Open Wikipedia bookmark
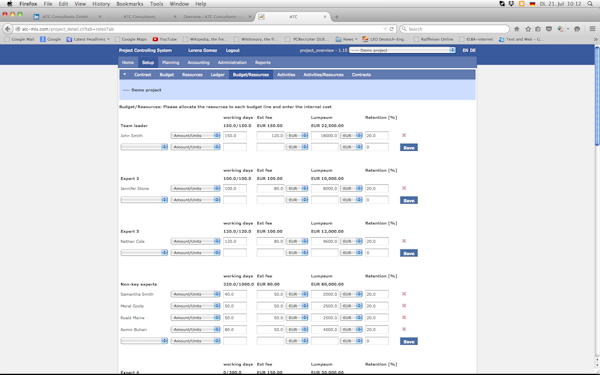 click(x=205, y=39)
